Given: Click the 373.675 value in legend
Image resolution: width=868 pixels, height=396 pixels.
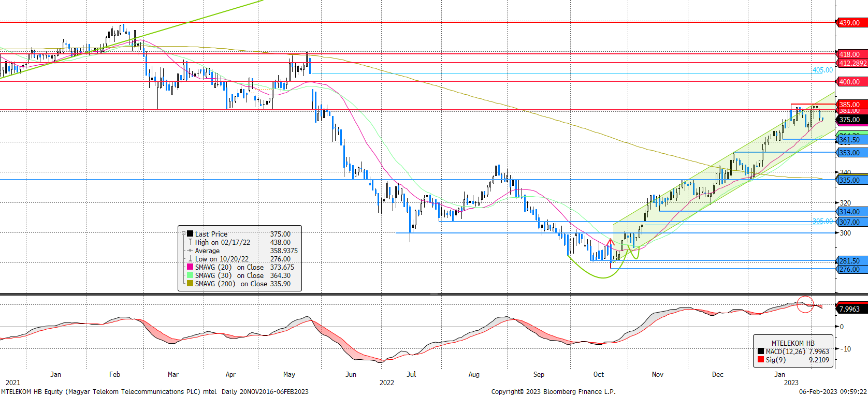Looking at the screenshot, I should click(282, 267).
